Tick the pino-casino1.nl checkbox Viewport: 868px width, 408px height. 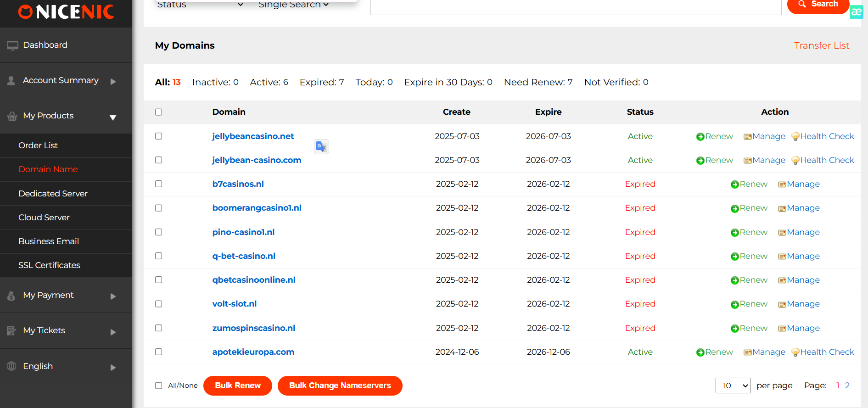tap(159, 232)
